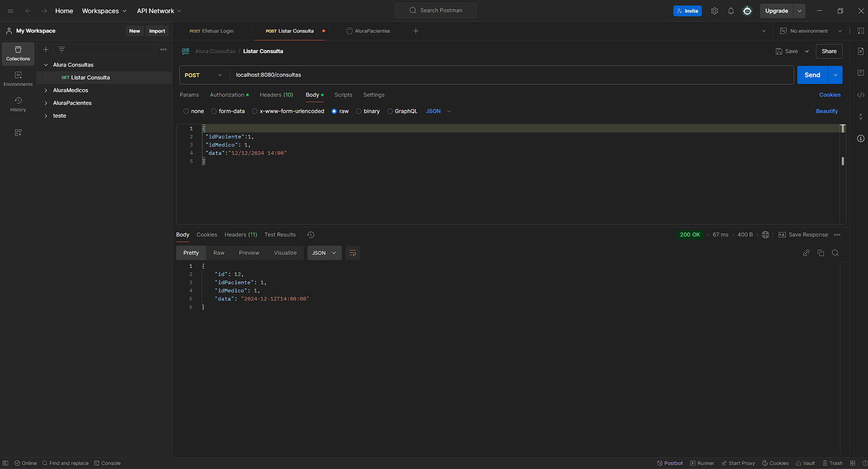Open the Save options dropdown arrow
The image size is (868, 469).
coord(807,51)
